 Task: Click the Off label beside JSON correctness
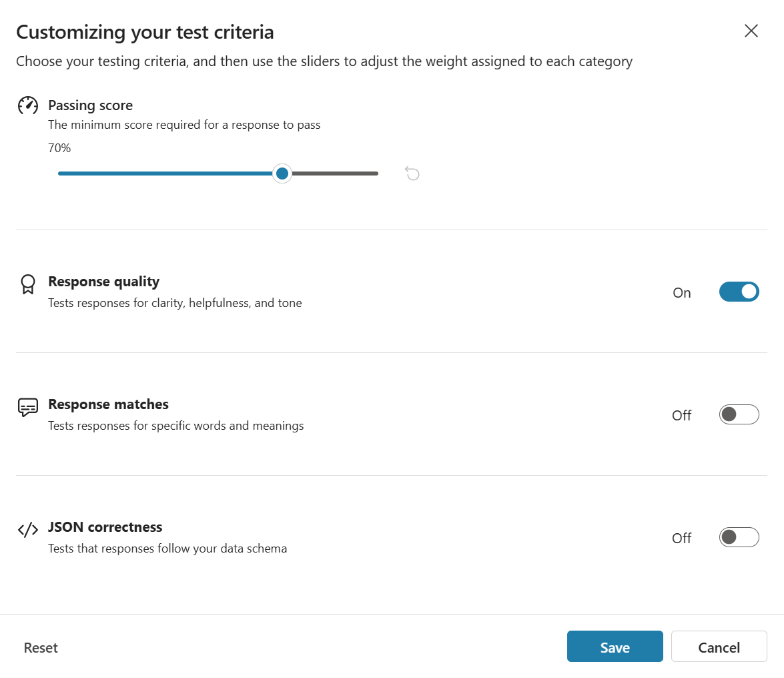[681, 537]
